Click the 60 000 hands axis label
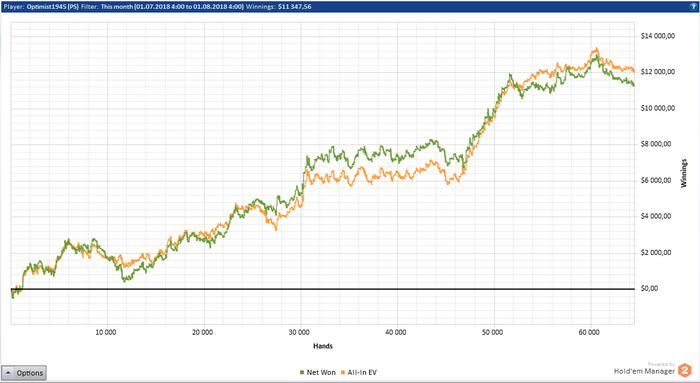 [589, 333]
